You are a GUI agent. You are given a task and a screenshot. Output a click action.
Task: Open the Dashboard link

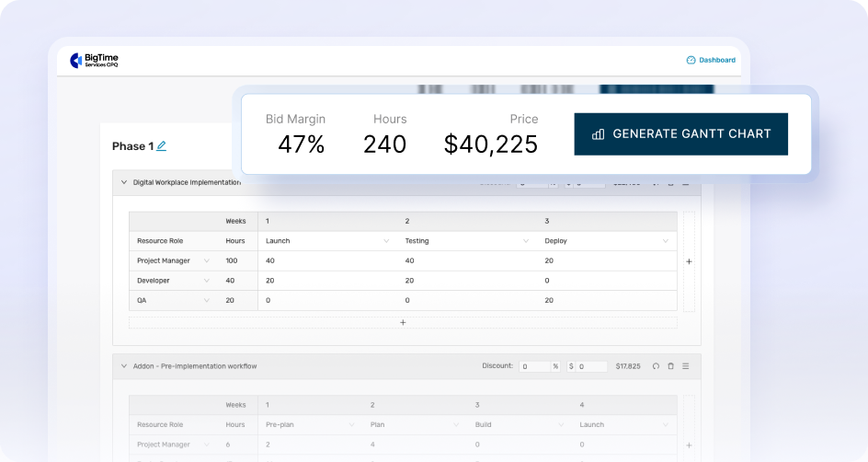[711, 60]
